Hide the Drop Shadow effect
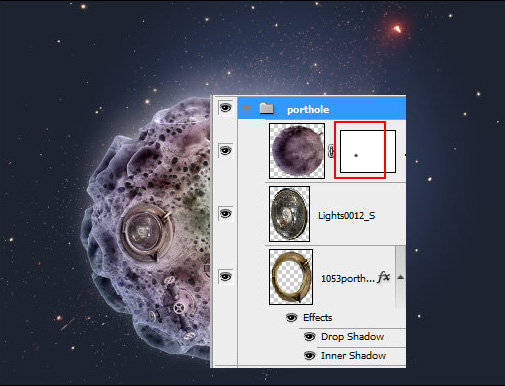 click(x=309, y=337)
